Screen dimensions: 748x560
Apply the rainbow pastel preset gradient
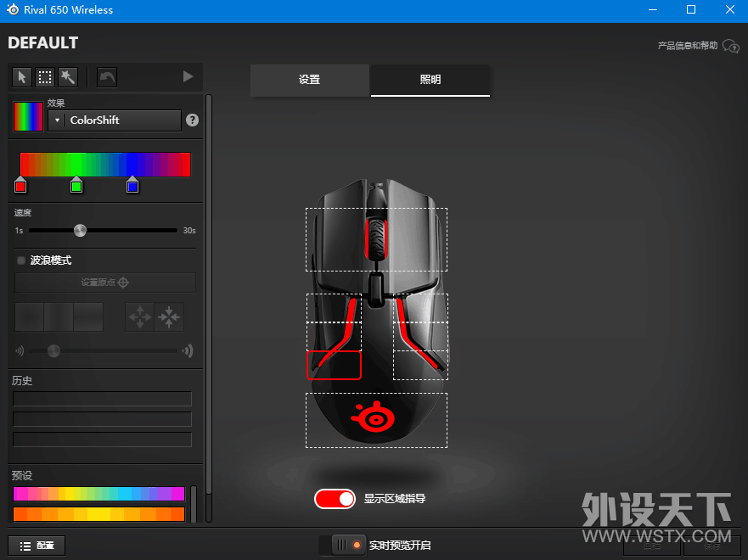click(98, 494)
